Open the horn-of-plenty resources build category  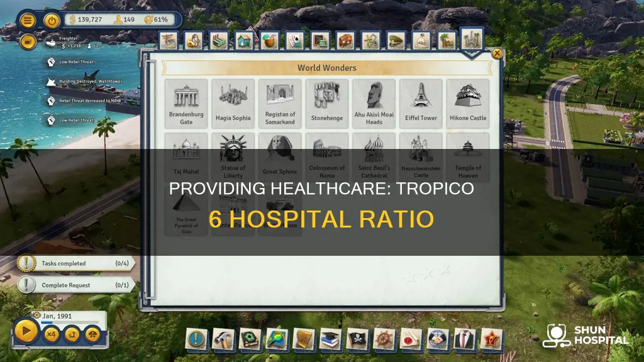[x=194, y=41]
